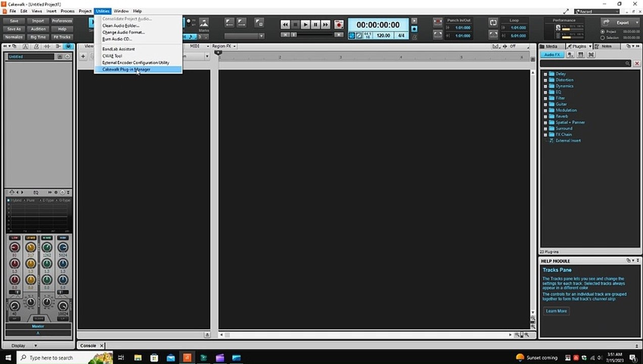Open Preferences from the custom module

click(62, 21)
